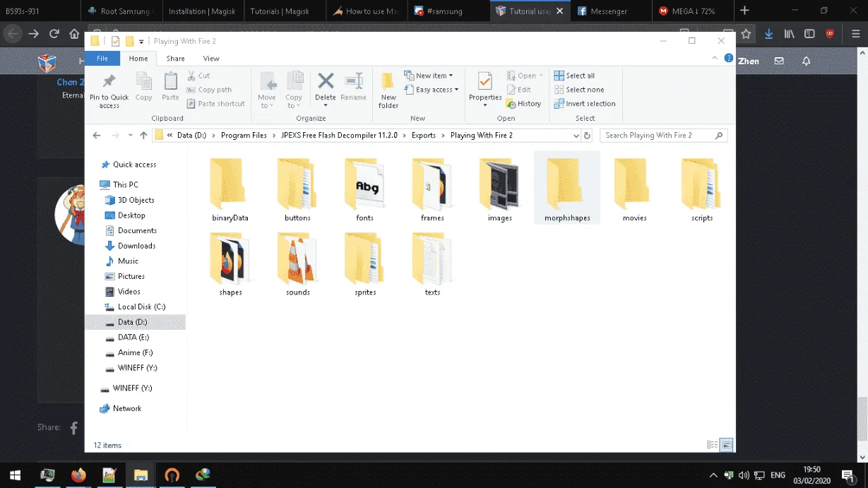Switch to the View ribbon tab
868x488 pixels.
point(211,59)
